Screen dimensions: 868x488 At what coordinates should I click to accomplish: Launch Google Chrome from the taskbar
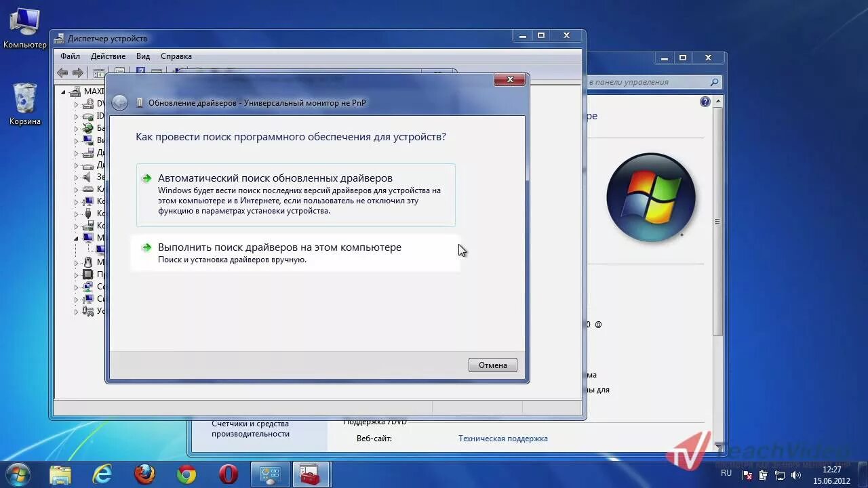click(x=186, y=474)
